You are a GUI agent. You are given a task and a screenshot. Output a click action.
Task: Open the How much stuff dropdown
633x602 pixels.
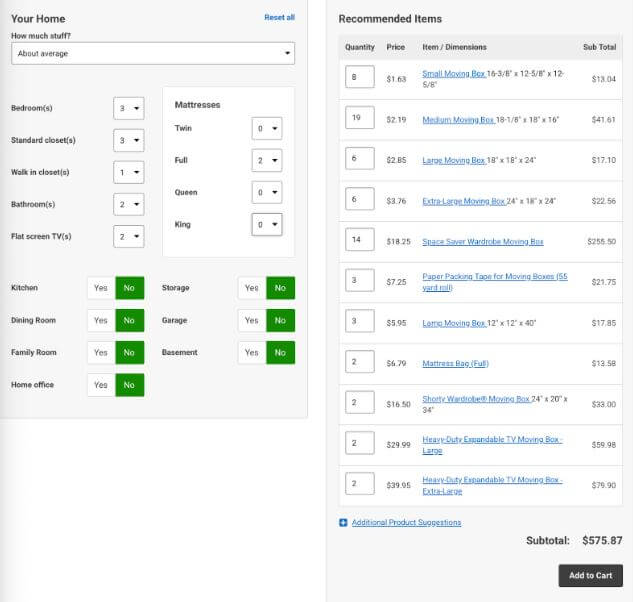click(153, 53)
